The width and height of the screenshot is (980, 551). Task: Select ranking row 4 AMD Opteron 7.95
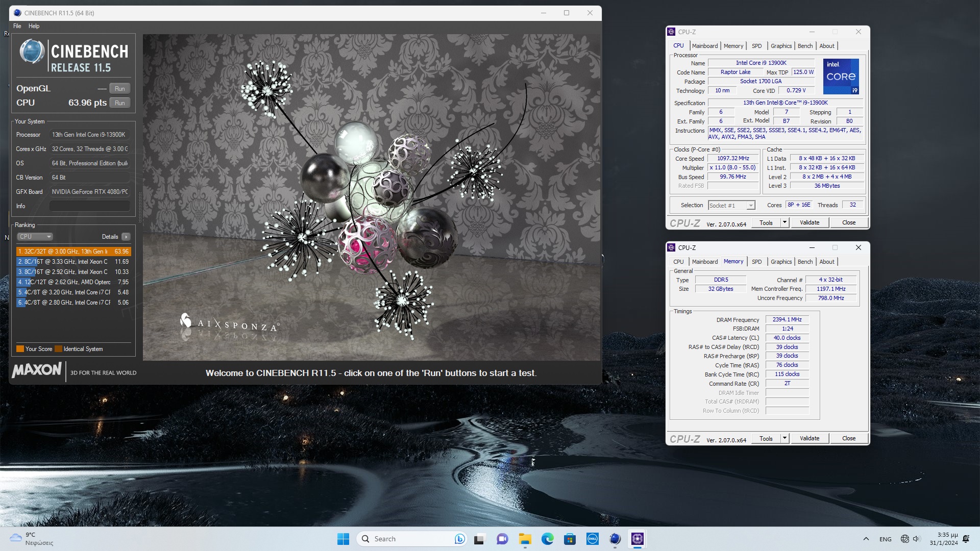click(73, 282)
